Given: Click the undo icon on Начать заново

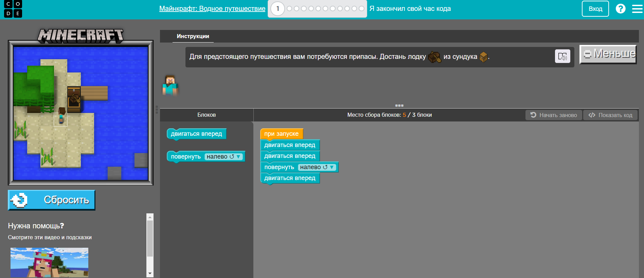Looking at the screenshot, I should 533,115.
